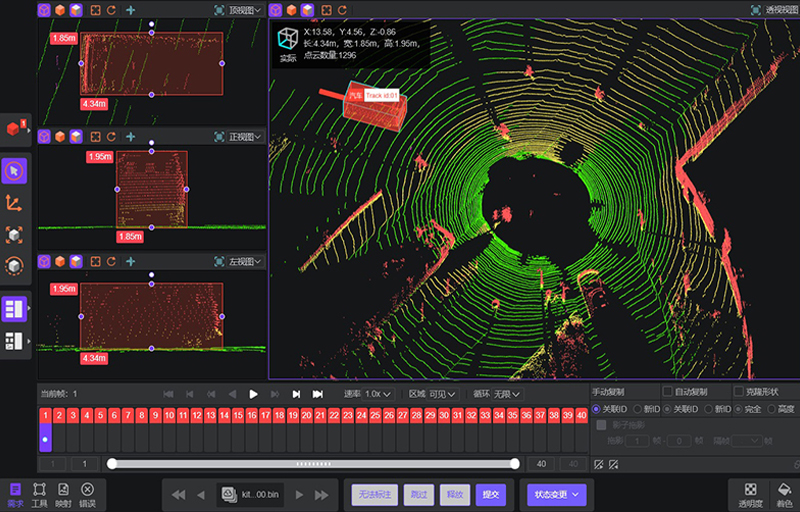Viewport: 800px width, 512px height.
Task: Click the plus move icon in front view panel
Action: [130, 136]
